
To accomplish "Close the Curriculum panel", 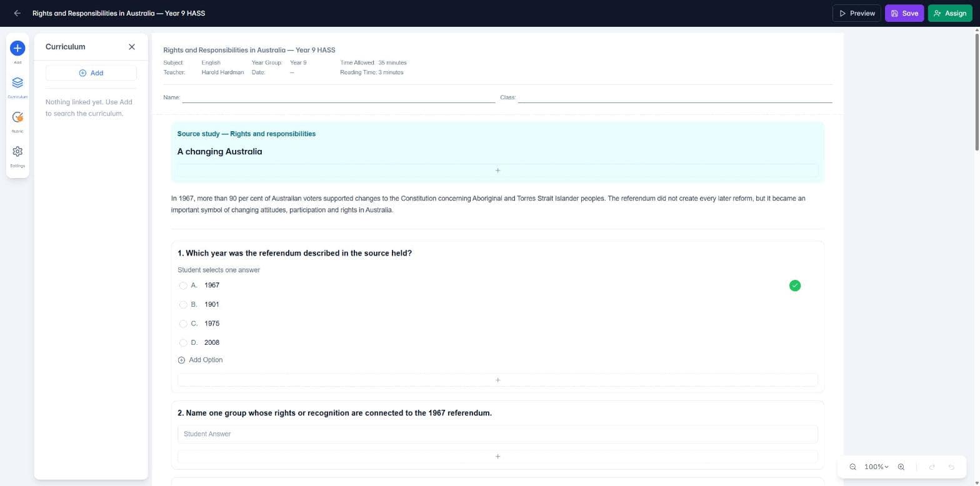I will pyautogui.click(x=132, y=47).
